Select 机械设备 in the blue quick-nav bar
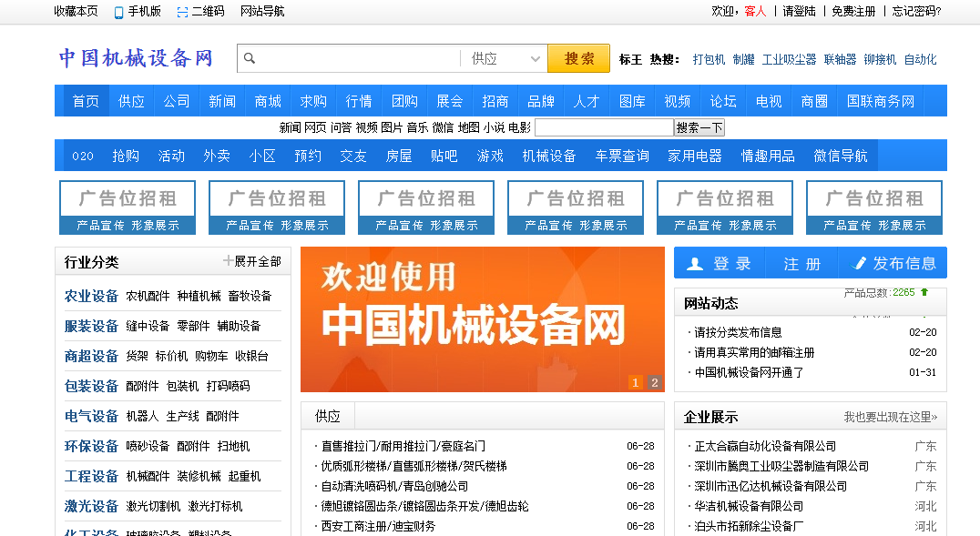Viewport: 980px width, 536px height. 547,156
